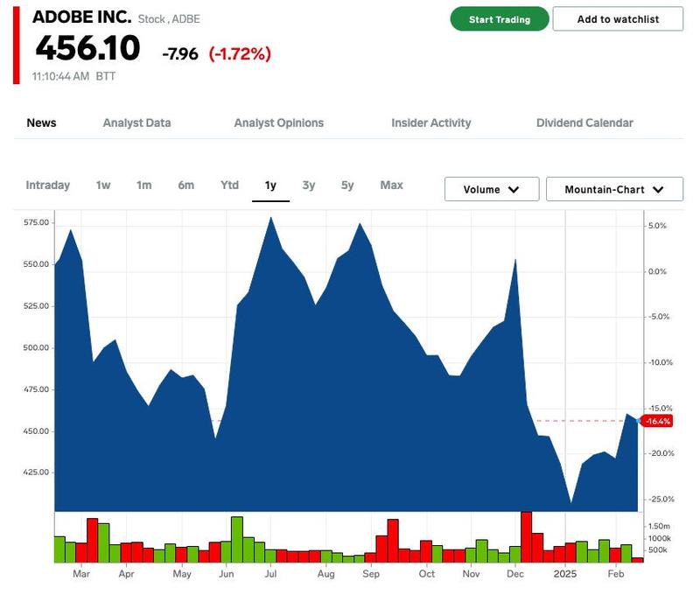Add Adobe to watchlist
700x595 pixels.
click(618, 19)
